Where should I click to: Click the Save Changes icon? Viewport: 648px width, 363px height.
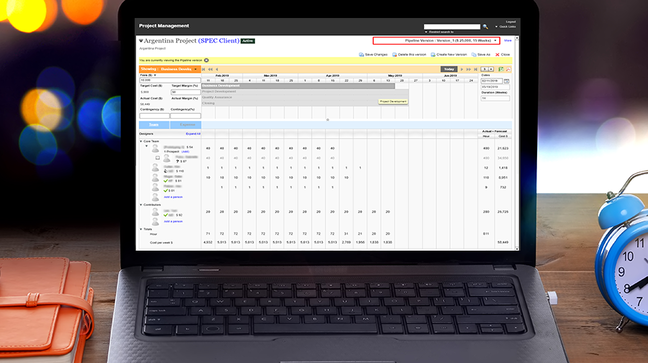click(361, 55)
